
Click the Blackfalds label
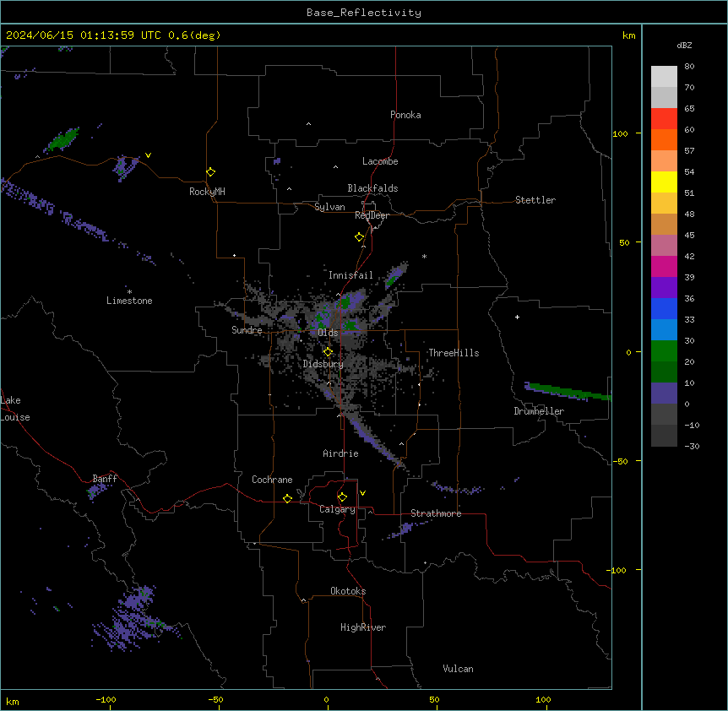point(372,188)
